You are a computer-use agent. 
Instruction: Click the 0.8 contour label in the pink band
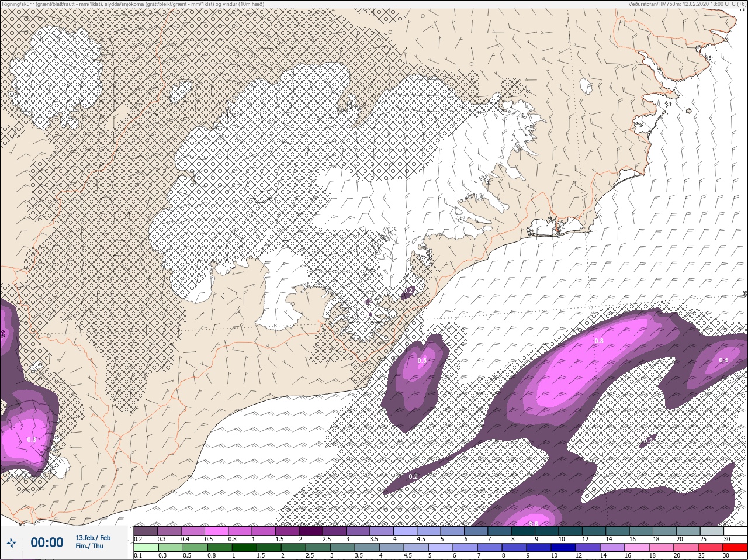click(x=599, y=341)
